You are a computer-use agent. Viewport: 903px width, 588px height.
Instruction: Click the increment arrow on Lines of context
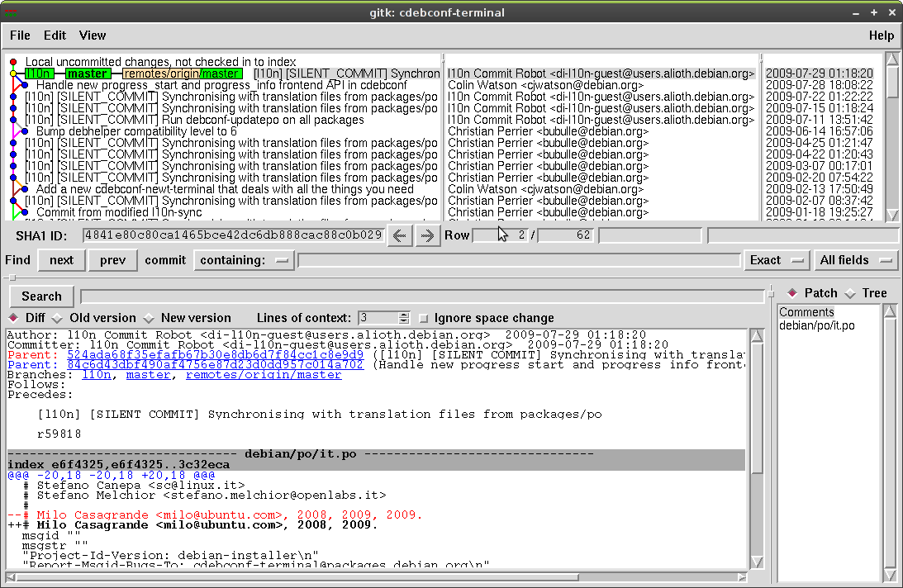coord(404,315)
